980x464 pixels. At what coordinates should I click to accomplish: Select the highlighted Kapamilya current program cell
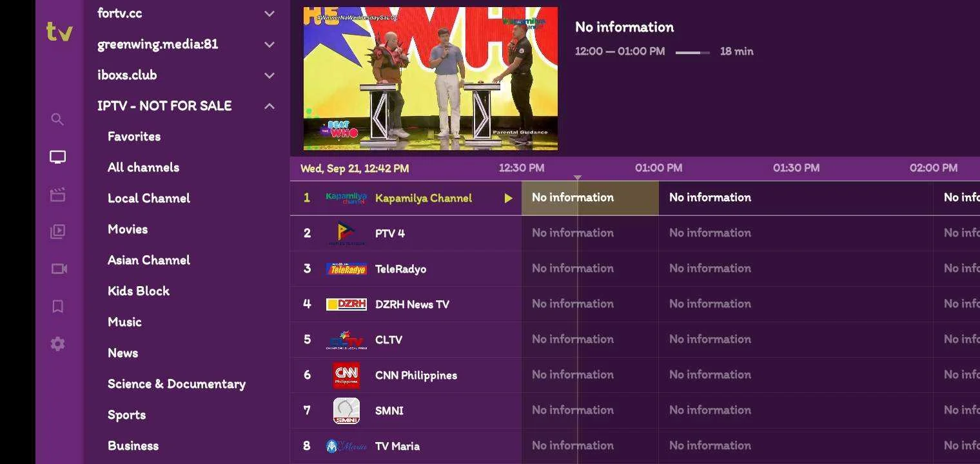[590, 198]
